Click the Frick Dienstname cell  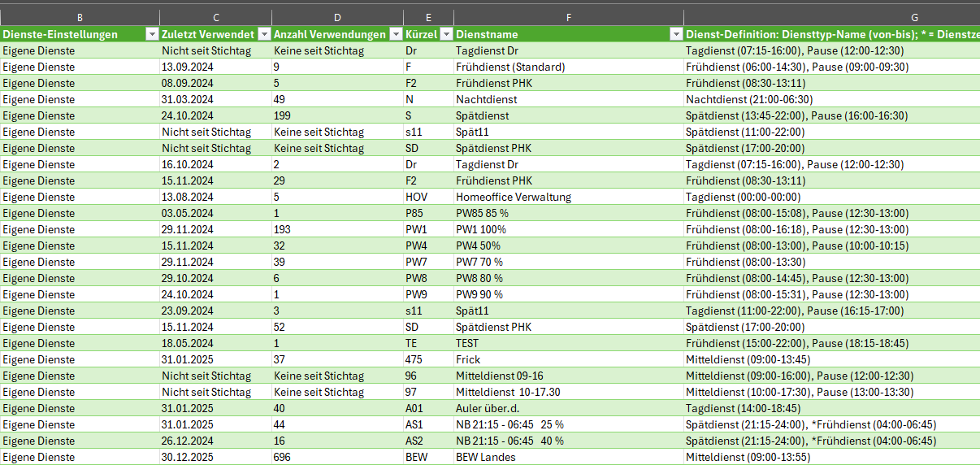click(x=468, y=359)
